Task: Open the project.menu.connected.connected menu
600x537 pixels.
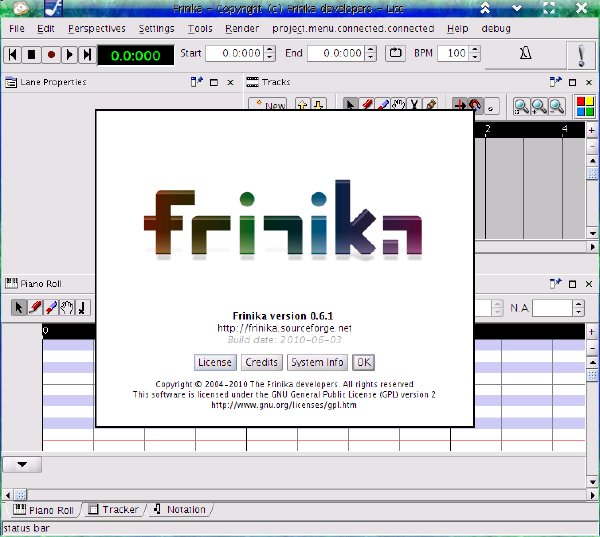Action: [353, 29]
